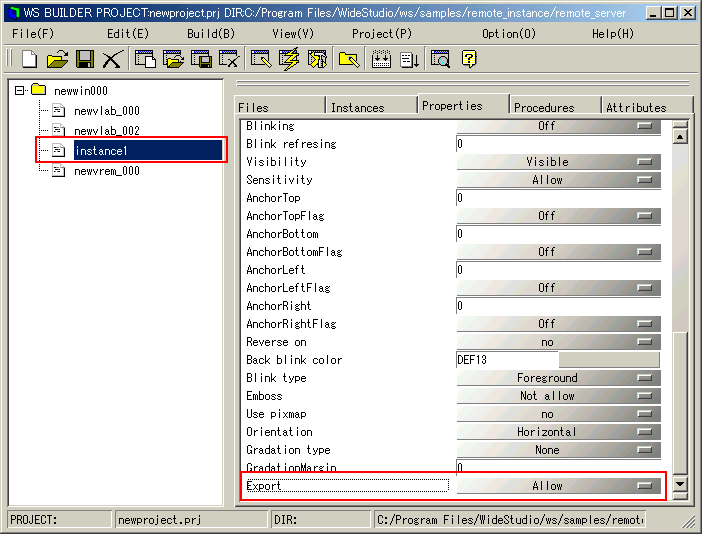Open the File(F) menu
Image resolution: width=705 pixels, height=536 pixels.
pyautogui.click(x=33, y=34)
